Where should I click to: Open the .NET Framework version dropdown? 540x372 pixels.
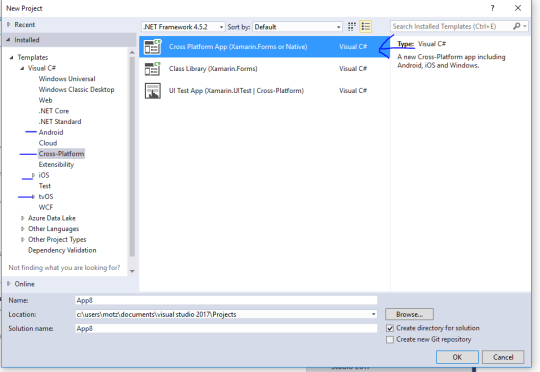click(183, 27)
